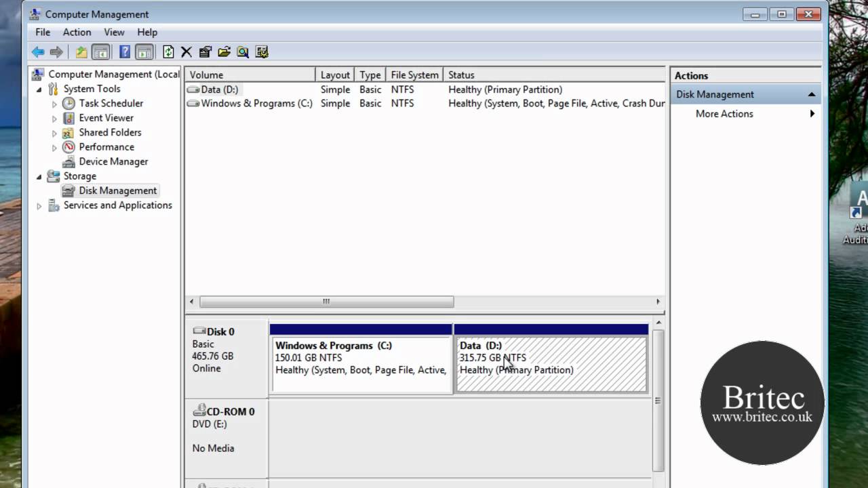Image resolution: width=868 pixels, height=488 pixels.
Task: Select Performance tree item
Action: [x=106, y=147]
